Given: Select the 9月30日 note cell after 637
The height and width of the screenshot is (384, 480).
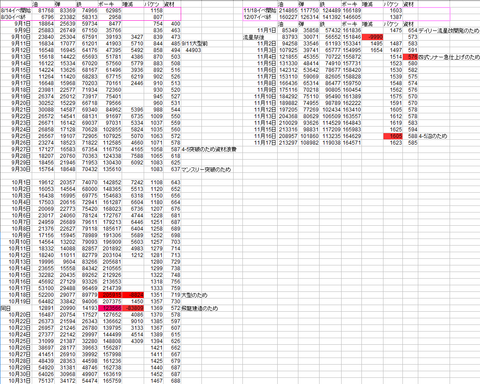Looking at the screenshot, I should pyautogui.click(x=206, y=169).
